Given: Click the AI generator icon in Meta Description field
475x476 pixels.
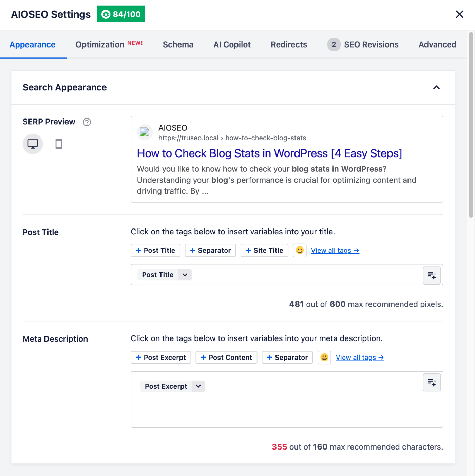Looking at the screenshot, I should 432,383.
